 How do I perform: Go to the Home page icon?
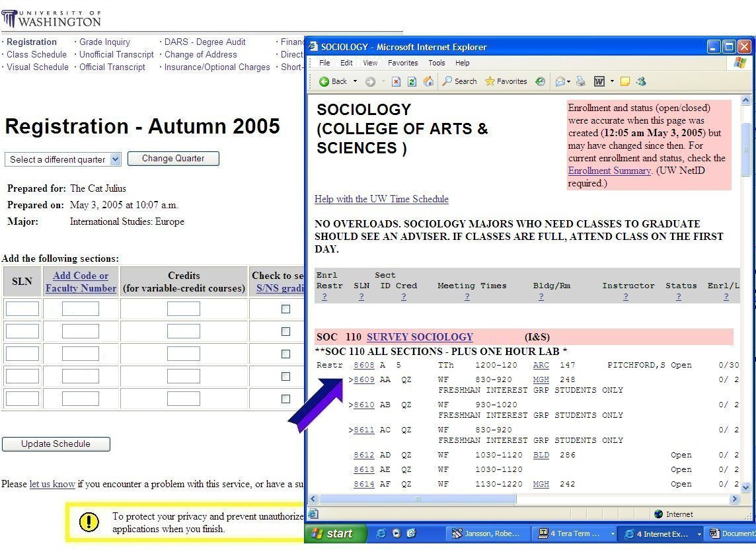coord(428,81)
